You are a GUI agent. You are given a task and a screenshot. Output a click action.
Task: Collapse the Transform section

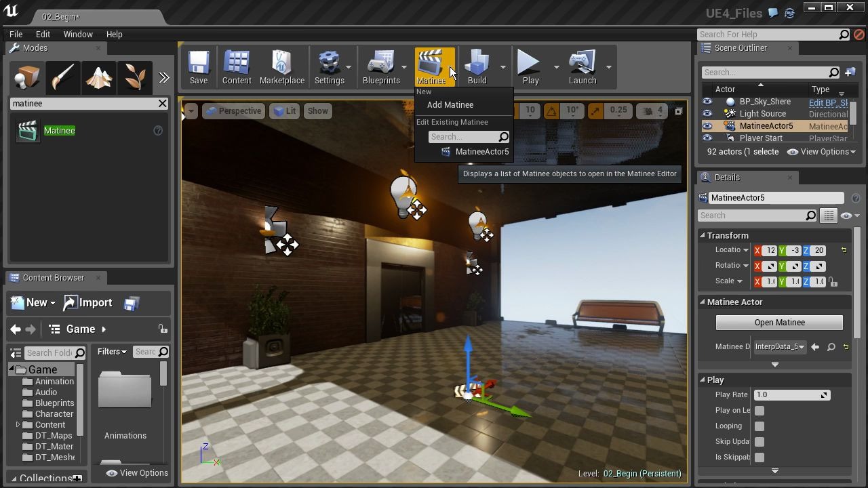coord(703,235)
